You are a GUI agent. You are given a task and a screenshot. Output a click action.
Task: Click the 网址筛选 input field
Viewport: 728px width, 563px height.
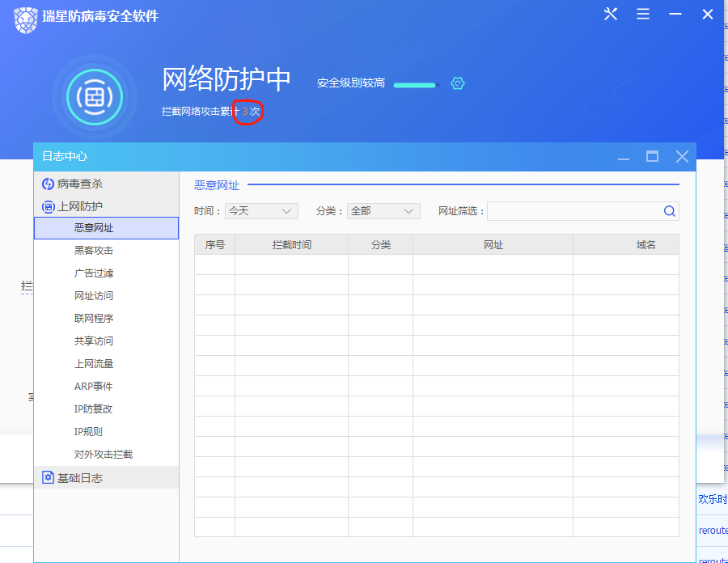click(x=573, y=211)
